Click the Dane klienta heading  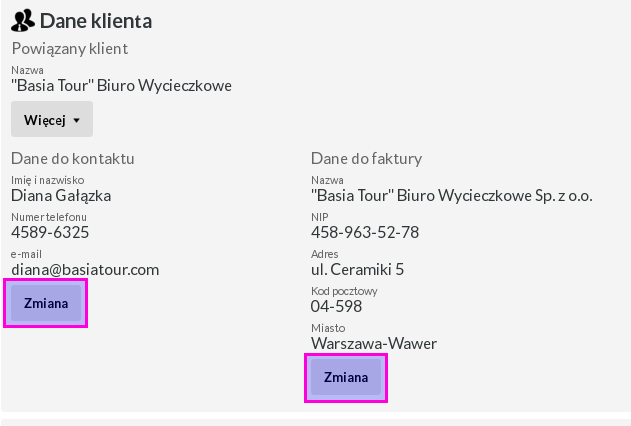96,21
